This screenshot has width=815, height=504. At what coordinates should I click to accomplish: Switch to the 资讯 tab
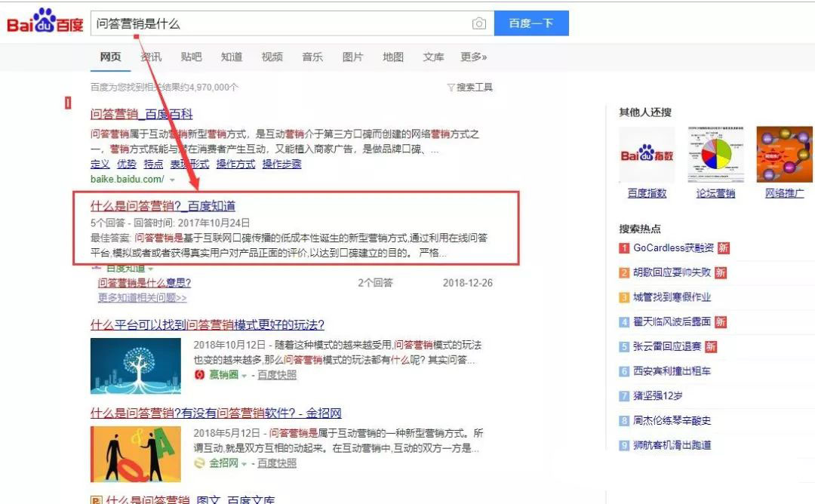pos(150,57)
